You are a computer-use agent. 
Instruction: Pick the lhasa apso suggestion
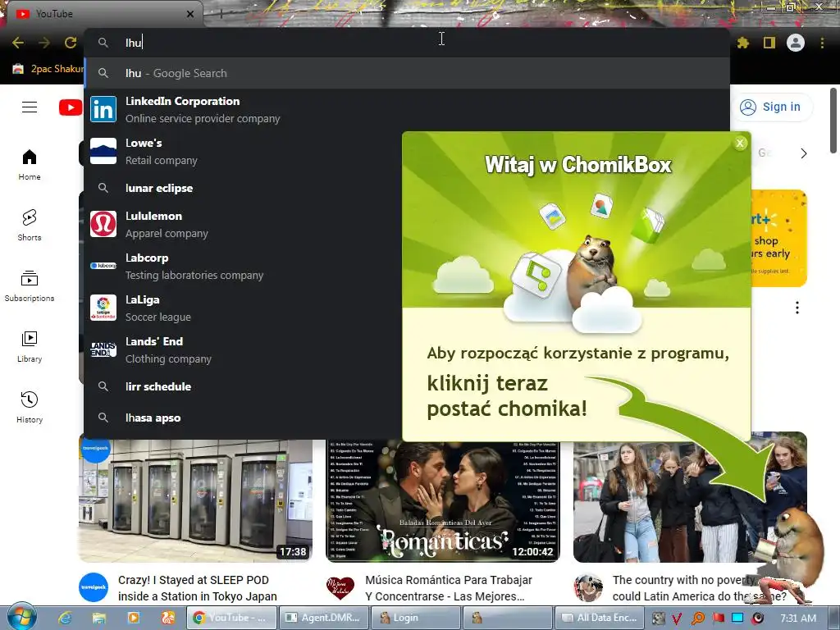244,418
